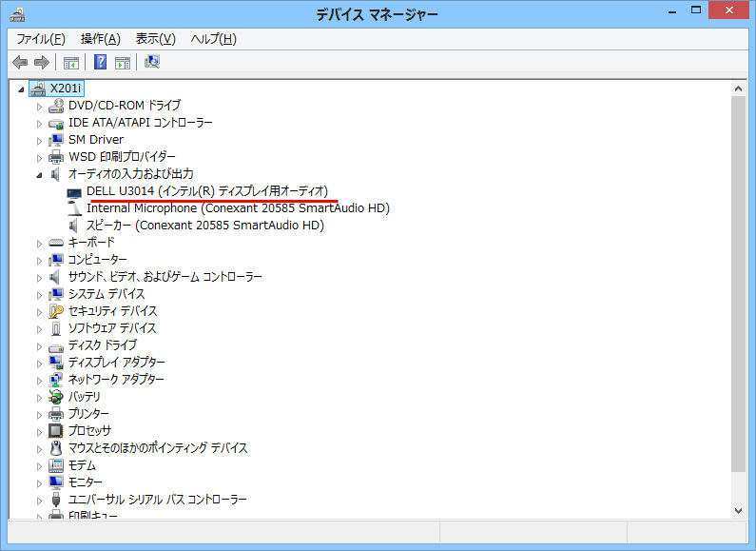Expand the ディスプレイ アダプター node
Viewport: 756px width, 551px height.
click(40, 363)
